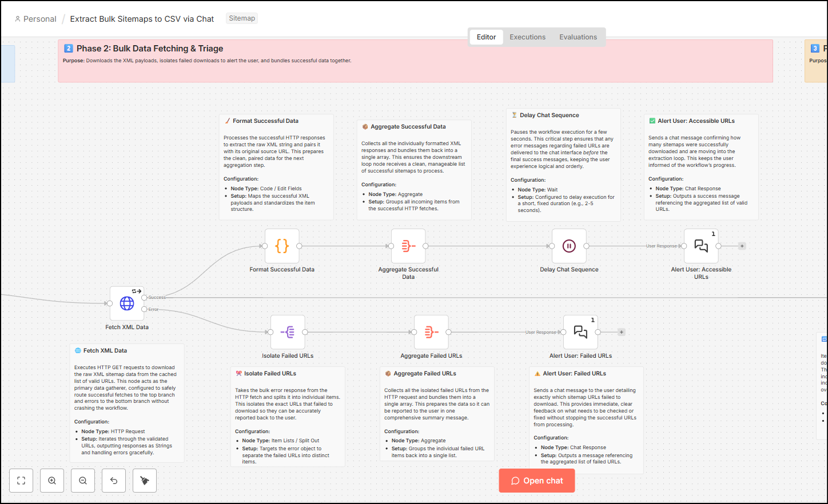Select the Format Successful Data sticky note

click(x=276, y=167)
